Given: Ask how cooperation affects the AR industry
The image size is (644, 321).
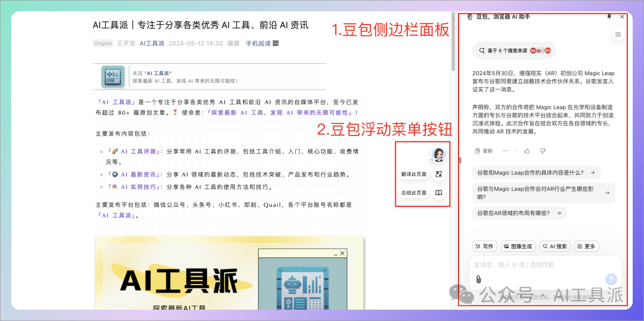Looking at the screenshot, I should click(544, 193).
